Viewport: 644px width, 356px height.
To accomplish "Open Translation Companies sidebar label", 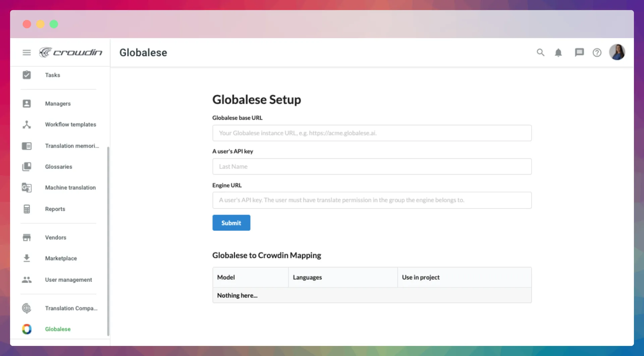I will pos(71,308).
